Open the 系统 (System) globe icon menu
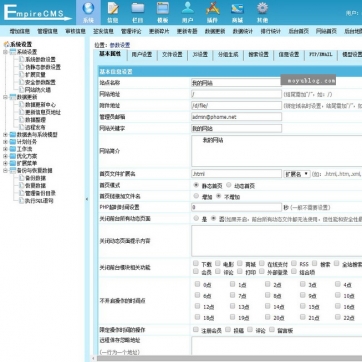The width and height of the screenshot is (362, 362). coord(88,12)
